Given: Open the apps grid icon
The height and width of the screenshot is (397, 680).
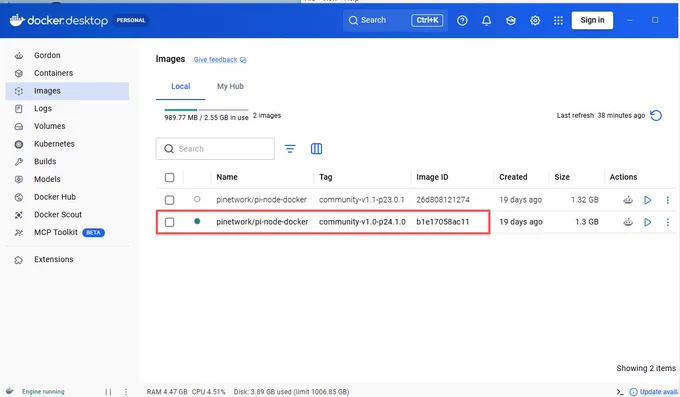Looking at the screenshot, I should 559,20.
